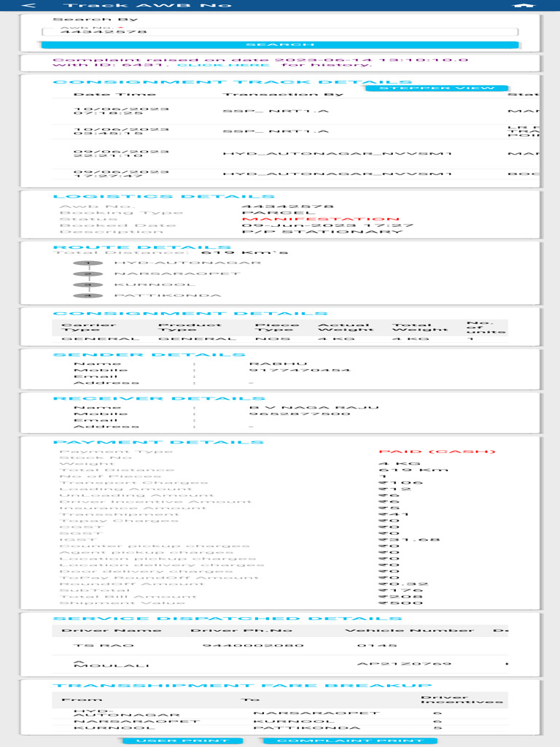Select driver name TS RAO
Screen dimensions: 560x747
tap(104, 646)
